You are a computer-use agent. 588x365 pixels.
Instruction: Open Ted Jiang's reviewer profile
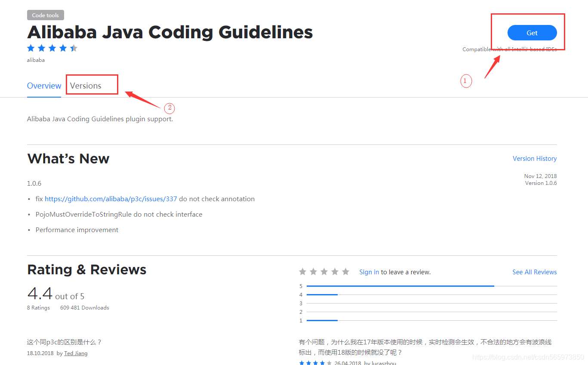click(76, 353)
